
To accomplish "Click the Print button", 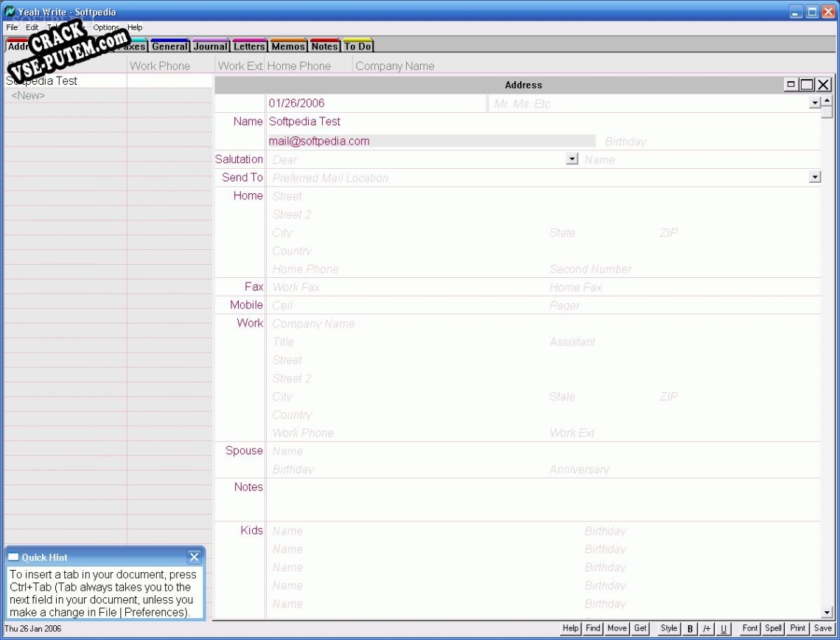I will click(x=798, y=628).
